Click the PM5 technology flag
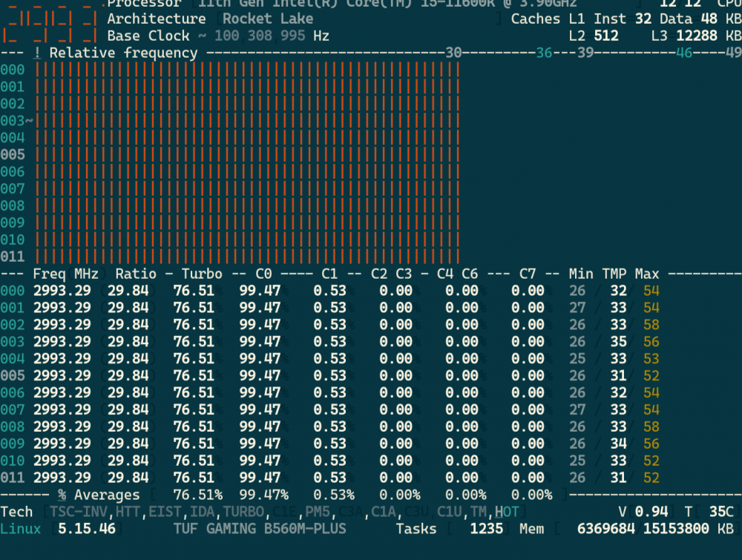742x560 pixels. click(318, 513)
